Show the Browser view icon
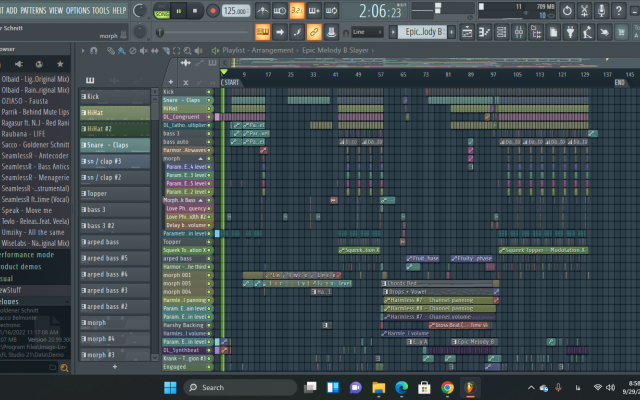This screenshot has width=640, height=400. 536,32
